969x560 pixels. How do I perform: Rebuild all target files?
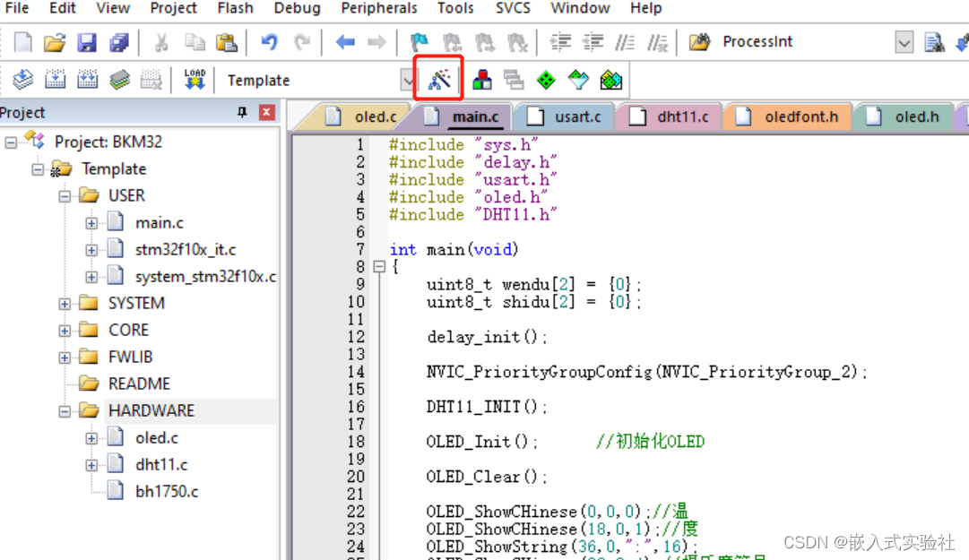87,80
